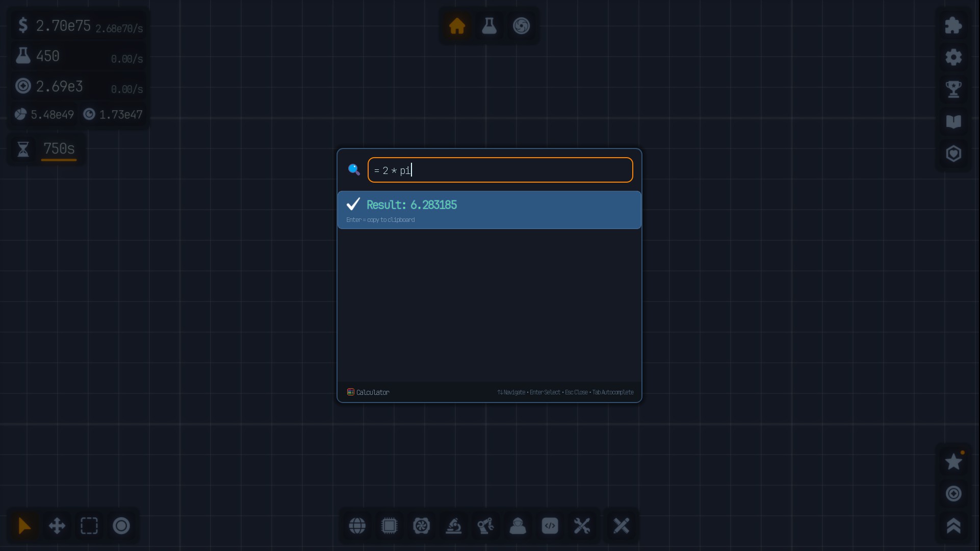Open the settings gear in right sidebar
Image resolution: width=980 pixels, height=551 pixels.
pos(953,57)
